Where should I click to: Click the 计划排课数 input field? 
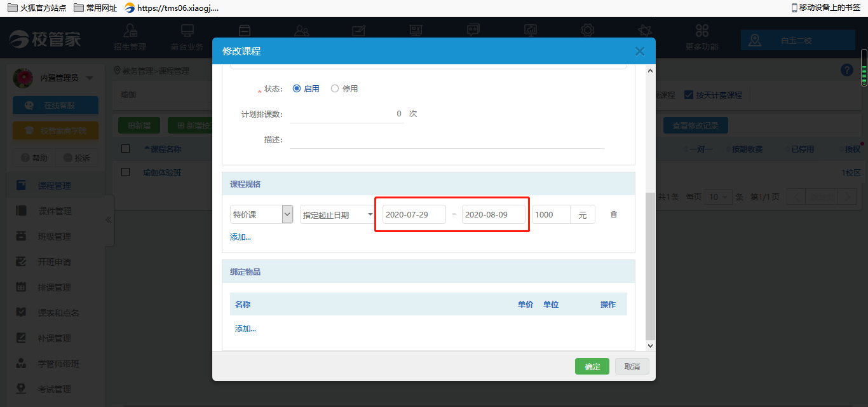(346, 114)
